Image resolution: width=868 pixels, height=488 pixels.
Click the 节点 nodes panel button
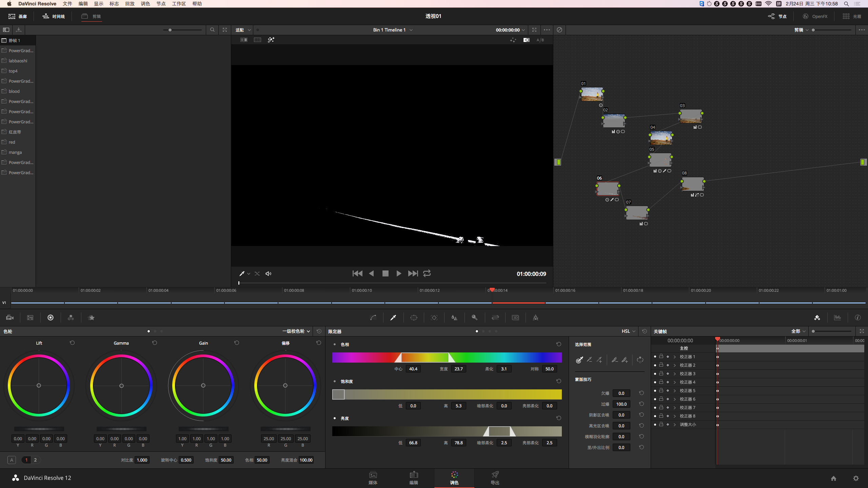pyautogui.click(x=777, y=16)
